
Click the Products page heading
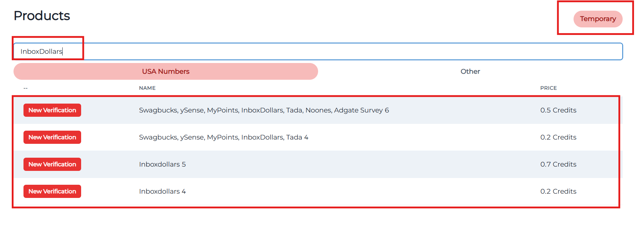[x=42, y=16]
